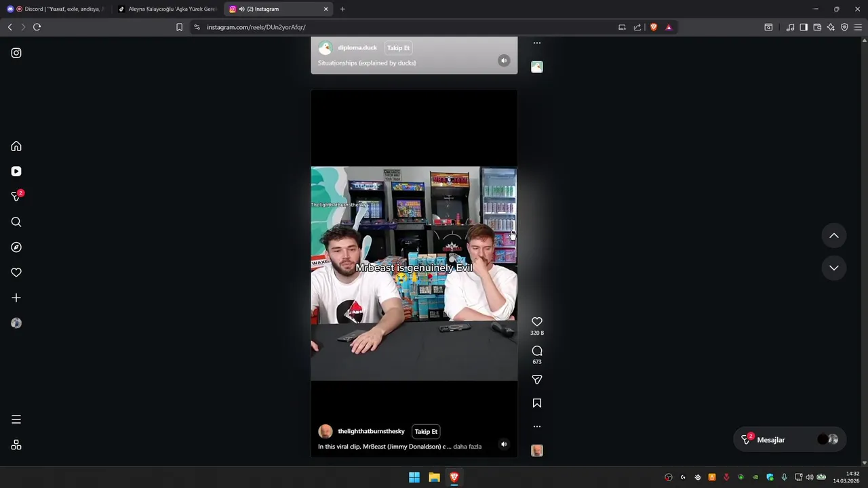868x488 pixels.
Task: Switch to the Discord browser tab
Action: pos(54,9)
